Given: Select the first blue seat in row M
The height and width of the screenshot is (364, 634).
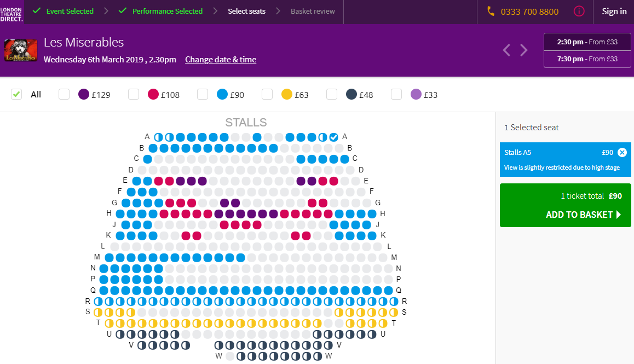Looking at the screenshot, I should [x=109, y=258].
